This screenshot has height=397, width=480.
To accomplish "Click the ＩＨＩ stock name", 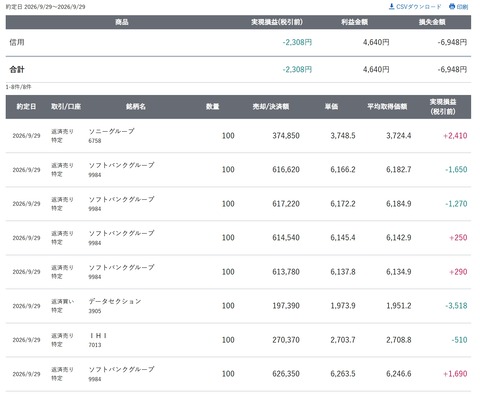I will [98, 336].
